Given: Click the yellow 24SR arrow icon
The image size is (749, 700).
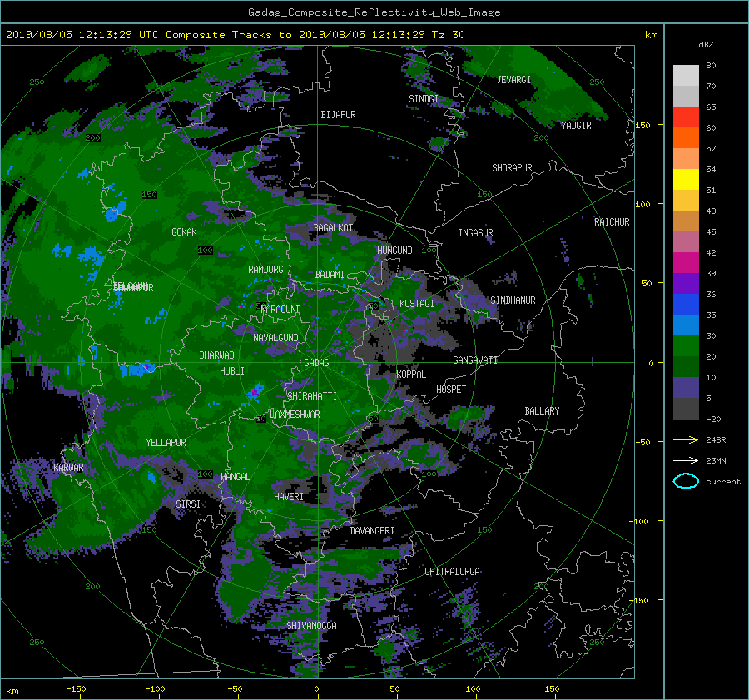Looking at the screenshot, I should (686, 439).
